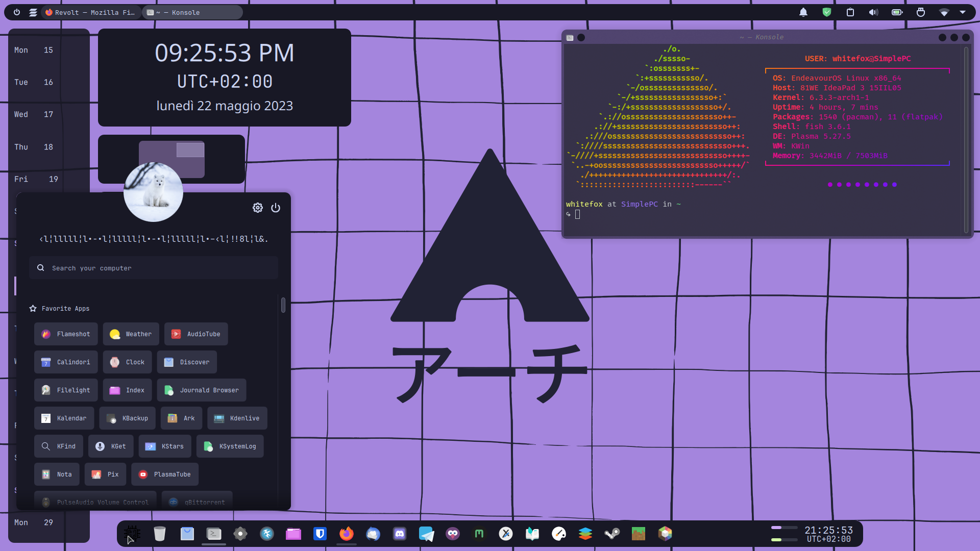The height and width of the screenshot is (551, 980).
Task: Click the Search your computer field
Action: pyautogui.click(x=153, y=268)
